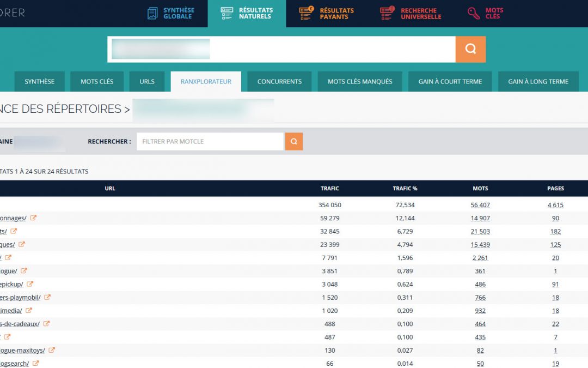Sort by the Mots column header

coord(480,189)
